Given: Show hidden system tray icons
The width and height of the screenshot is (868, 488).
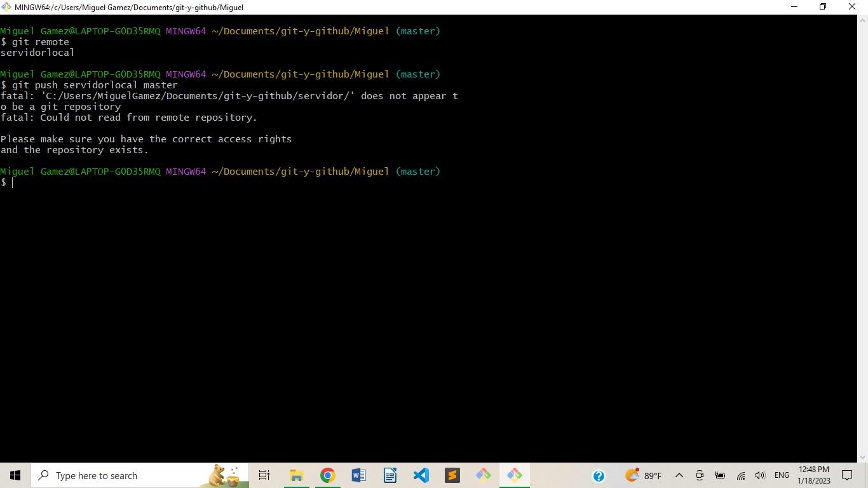Looking at the screenshot, I should 679,475.
